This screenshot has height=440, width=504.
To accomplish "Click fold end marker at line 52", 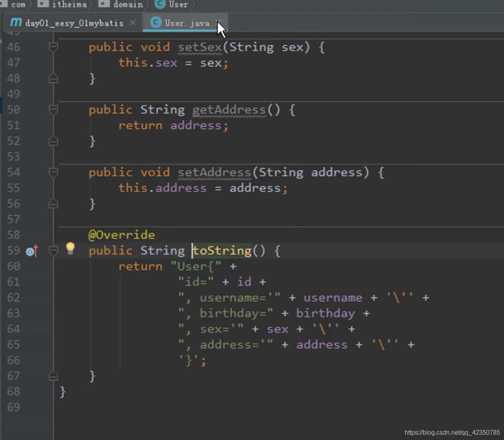I will pyautogui.click(x=54, y=141).
